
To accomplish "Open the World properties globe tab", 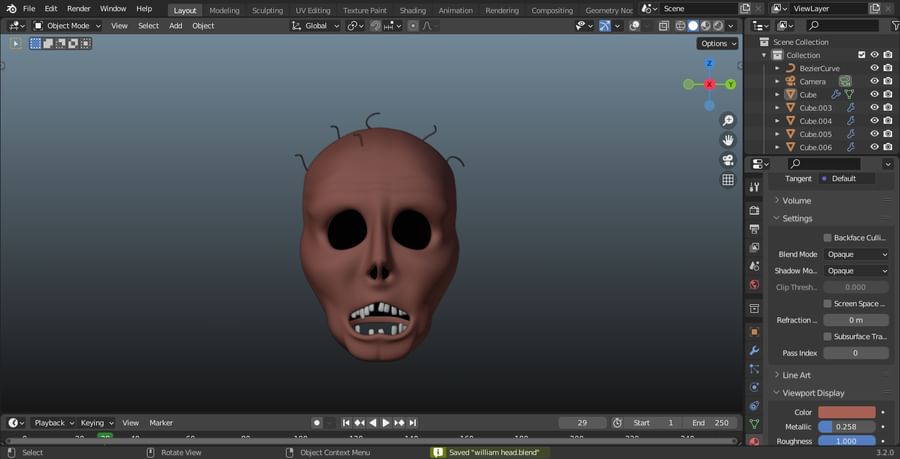I will (x=754, y=285).
